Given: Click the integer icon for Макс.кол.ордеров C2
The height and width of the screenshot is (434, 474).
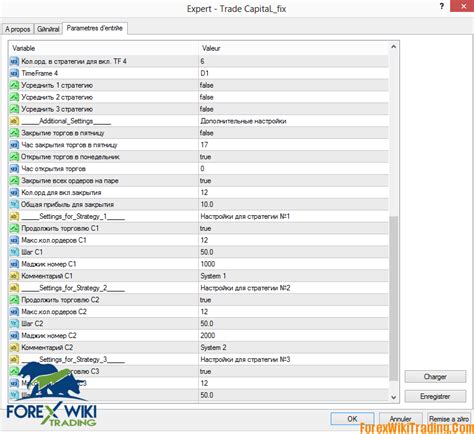Looking at the screenshot, I should point(14,312).
